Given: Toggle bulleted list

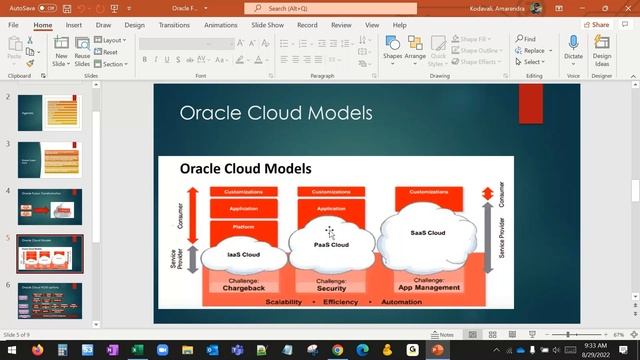Looking at the screenshot, I should click(x=284, y=43).
